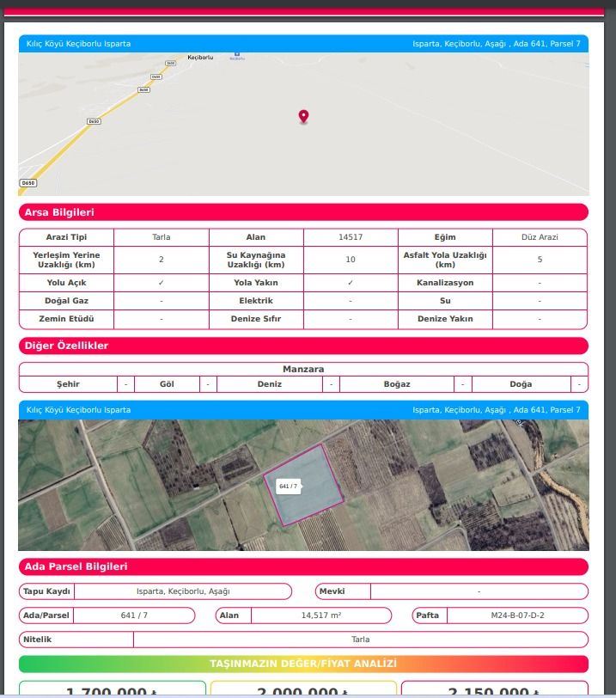Click the Düz Arazi value beside Eğim
The width and height of the screenshot is (616, 698).
point(540,237)
